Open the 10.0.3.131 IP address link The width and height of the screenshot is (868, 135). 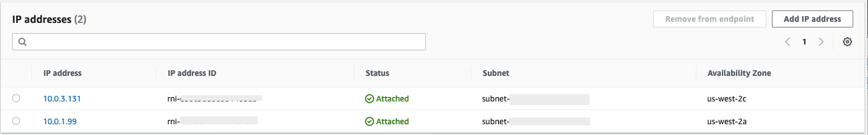coord(62,99)
